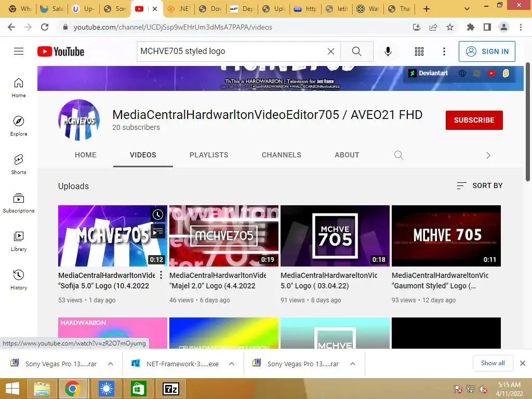Click the "Sofija 5.0" Logo video title
Image resolution: width=532 pixels, height=399 pixels.
pos(106,281)
